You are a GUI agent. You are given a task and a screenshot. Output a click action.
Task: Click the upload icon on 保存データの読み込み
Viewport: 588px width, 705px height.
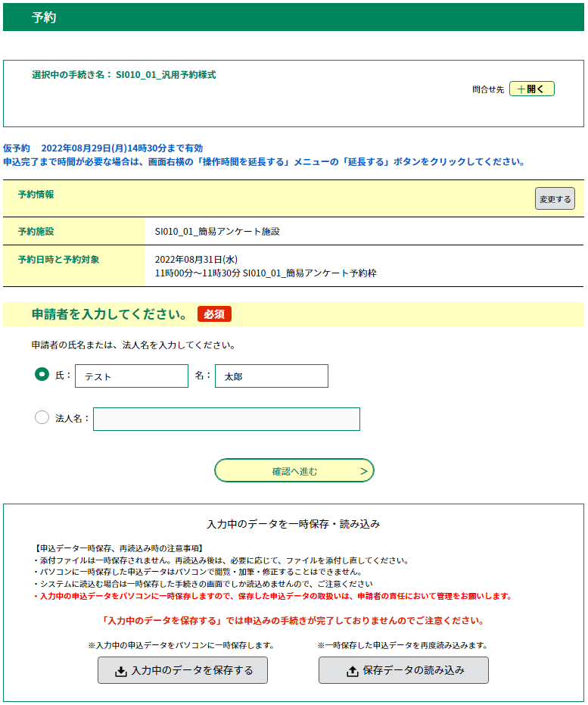352,671
